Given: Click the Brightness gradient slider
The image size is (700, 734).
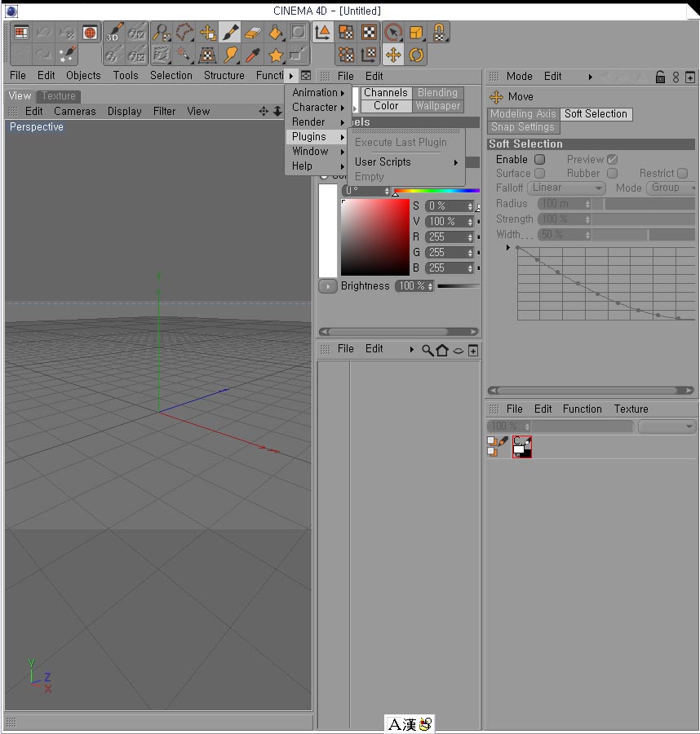Looking at the screenshot, I should [458, 286].
